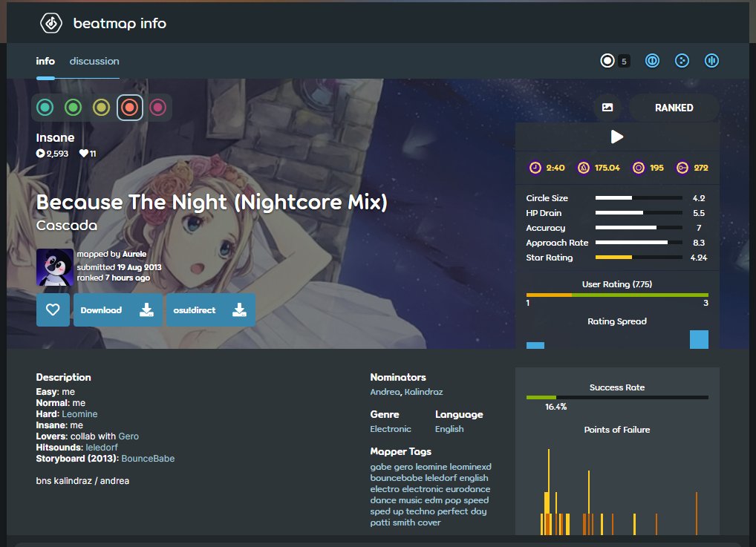Click the BPM icon next to 175.04
The width and height of the screenshot is (756, 547).
click(584, 168)
